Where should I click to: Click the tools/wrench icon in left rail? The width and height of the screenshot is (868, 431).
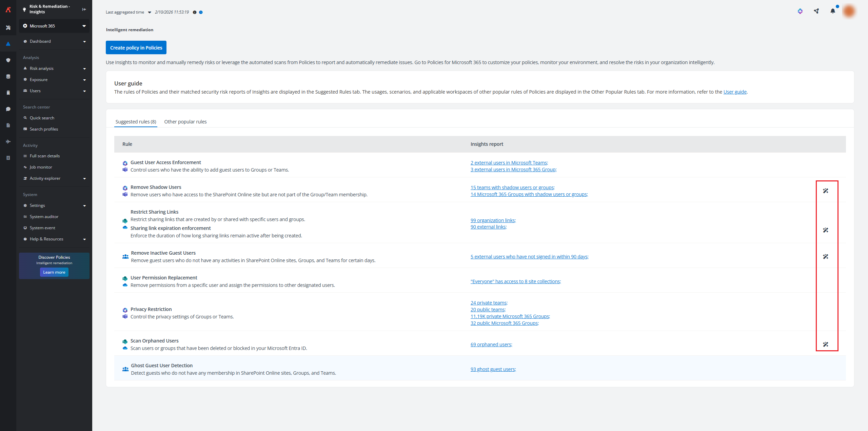coord(8,27)
